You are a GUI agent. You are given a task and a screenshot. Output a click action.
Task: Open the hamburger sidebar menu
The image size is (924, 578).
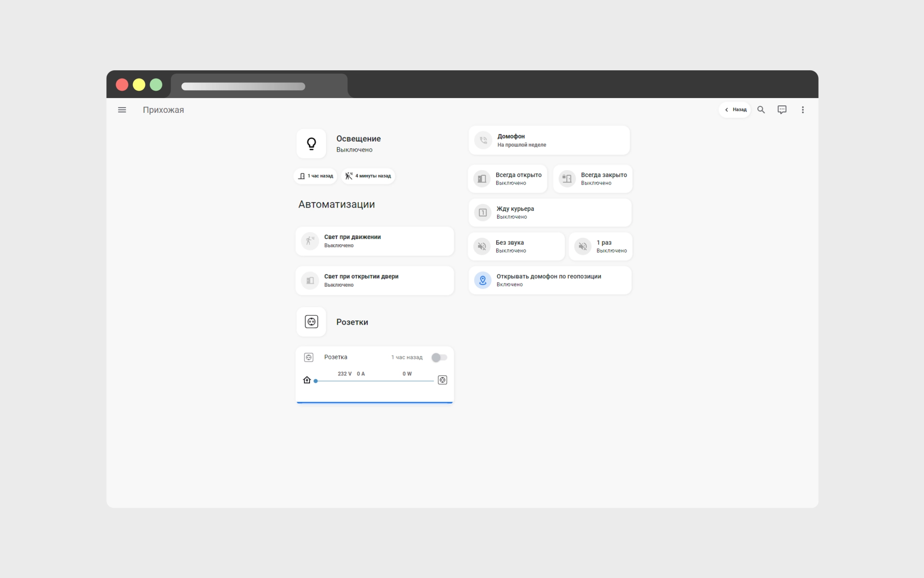[x=122, y=110]
